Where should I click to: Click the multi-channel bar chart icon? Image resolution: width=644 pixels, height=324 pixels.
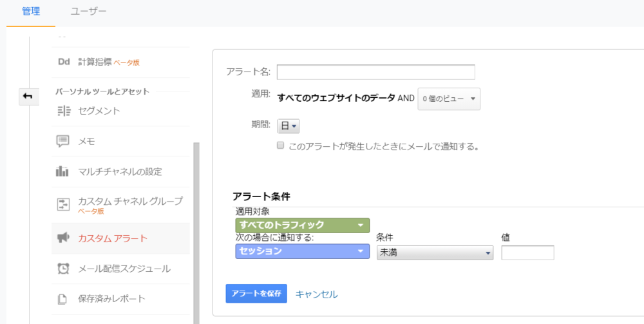click(x=63, y=171)
